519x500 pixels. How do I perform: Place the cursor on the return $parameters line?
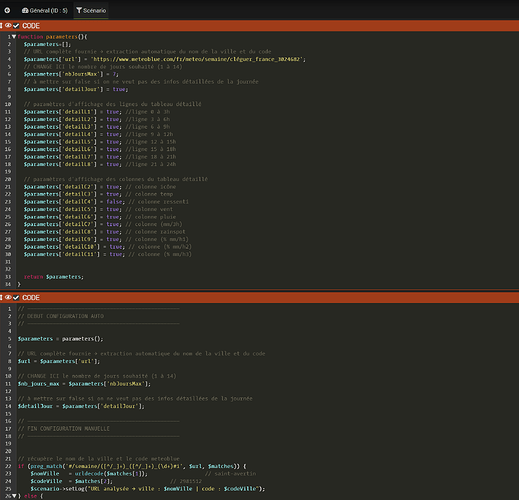click(54, 277)
